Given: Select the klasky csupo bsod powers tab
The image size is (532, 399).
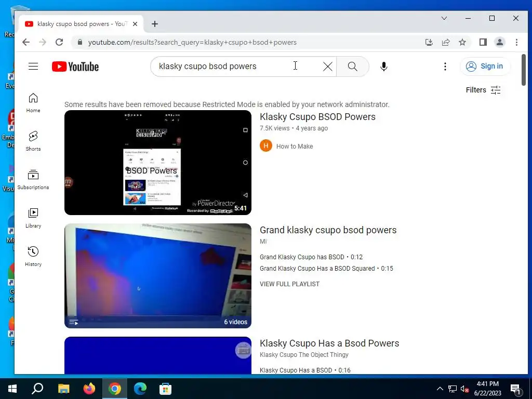Looking at the screenshot, I should pos(81,24).
